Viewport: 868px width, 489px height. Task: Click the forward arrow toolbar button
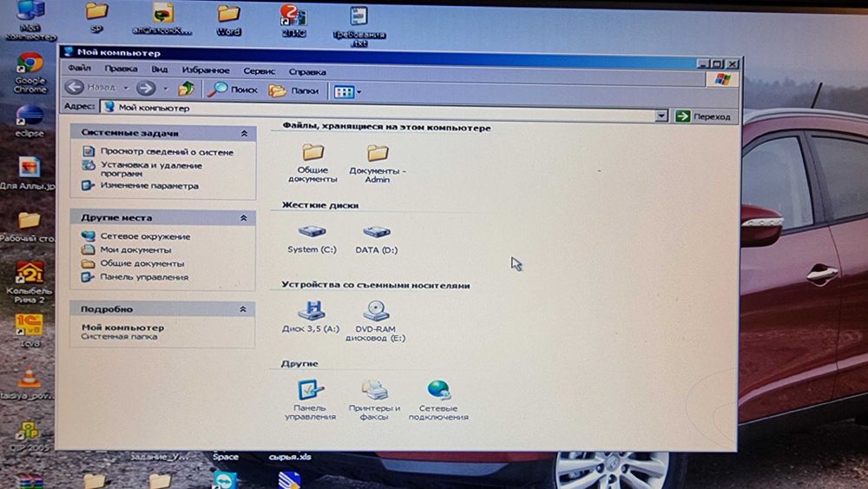tap(146, 88)
